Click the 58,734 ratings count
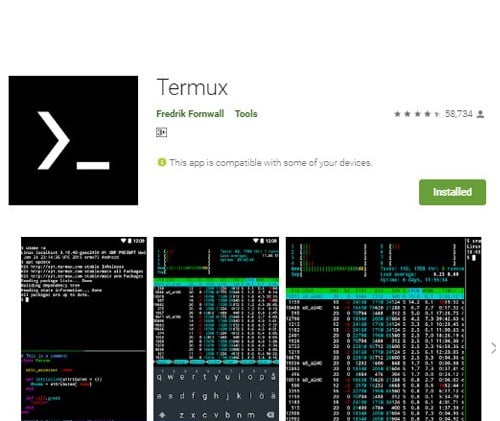This screenshot has height=421, width=500. pyautogui.click(x=459, y=114)
